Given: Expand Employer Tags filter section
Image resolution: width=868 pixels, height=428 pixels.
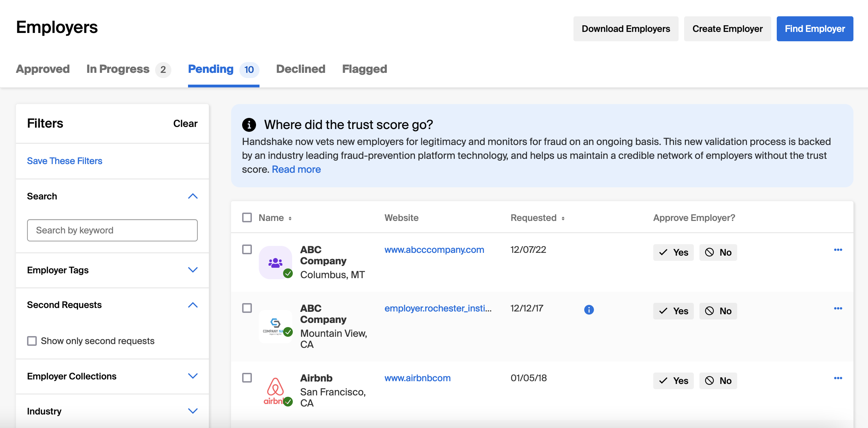Looking at the screenshot, I should coord(193,270).
